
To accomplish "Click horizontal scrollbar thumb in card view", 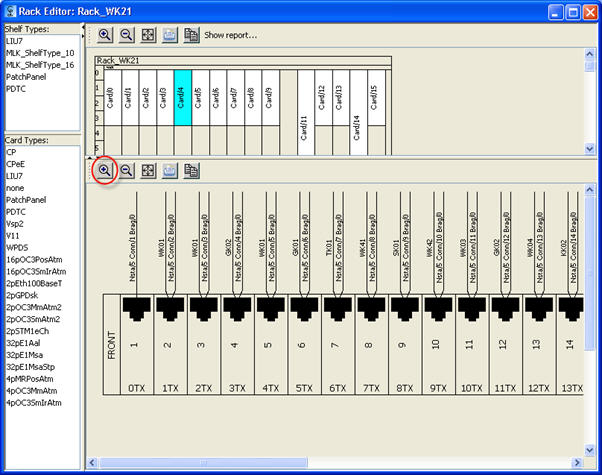I will [x=203, y=462].
